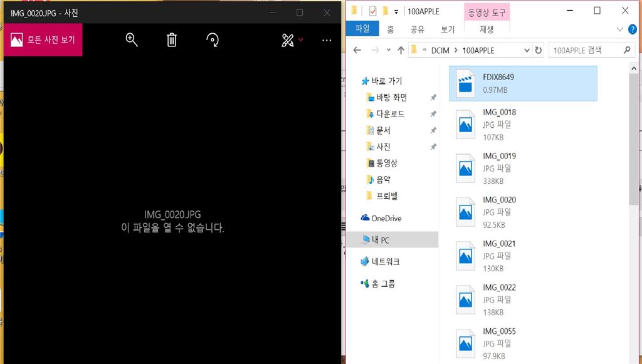The image size is (642, 364).
Task: Click the quick access properties checkmark icon
Action: (372, 11)
